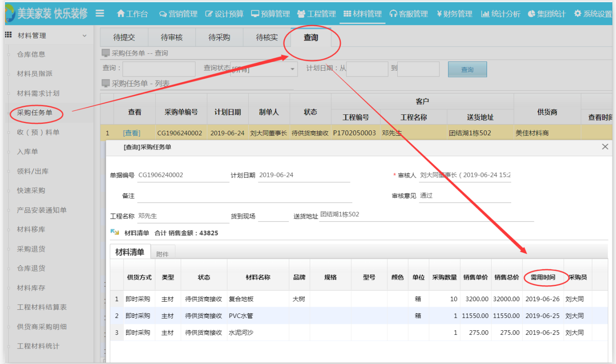Open 工程管理 users icon menu
Image resolution: width=616 pixels, height=364 pixels.
[x=301, y=14]
